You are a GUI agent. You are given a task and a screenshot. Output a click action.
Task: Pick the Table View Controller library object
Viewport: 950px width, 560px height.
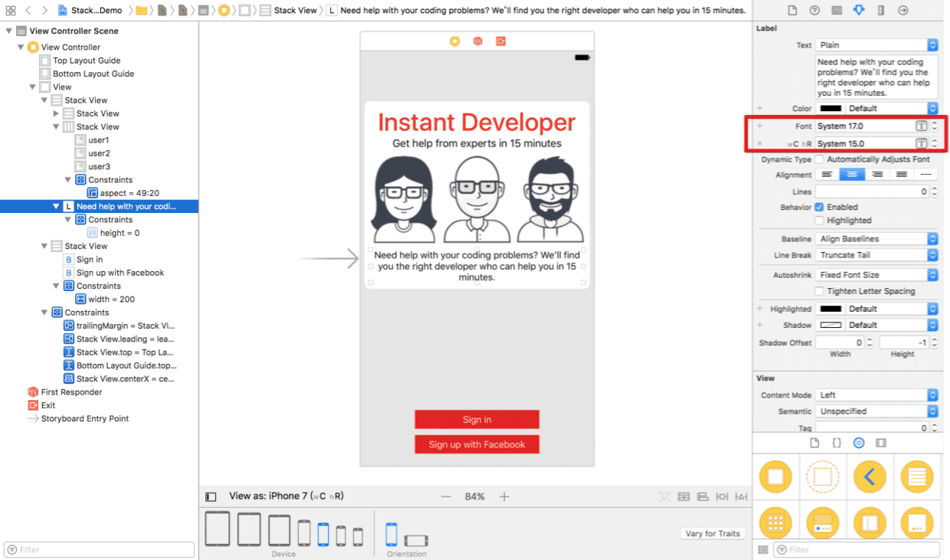click(x=917, y=477)
